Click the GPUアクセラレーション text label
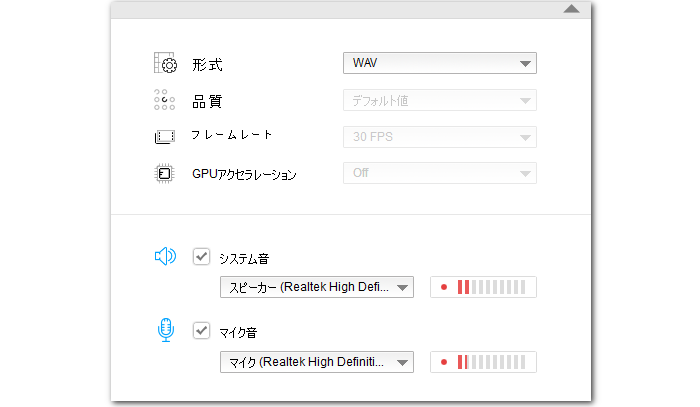Image resolution: width=700 pixels, height=407 pixels. click(x=244, y=174)
